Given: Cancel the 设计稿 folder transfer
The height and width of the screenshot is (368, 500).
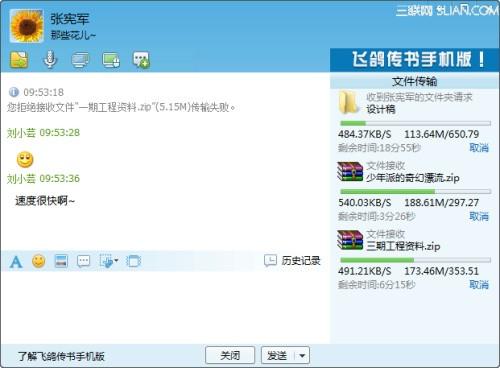Looking at the screenshot, I should 479,147.
